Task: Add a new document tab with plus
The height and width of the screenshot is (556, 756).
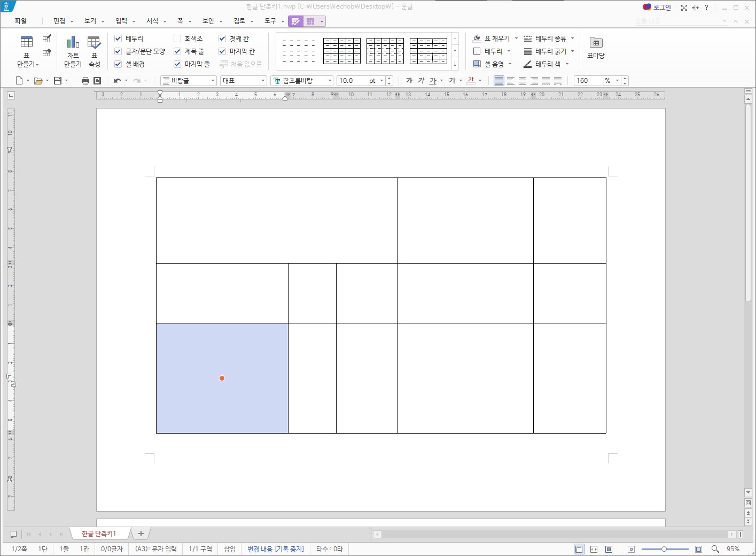Action: coord(141,534)
